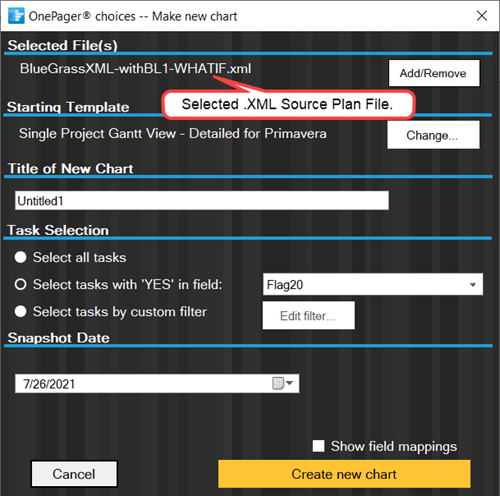Enable 'Select tasks by custom filter' option
Screen dimensions: 500x496
pyautogui.click(x=21, y=311)
